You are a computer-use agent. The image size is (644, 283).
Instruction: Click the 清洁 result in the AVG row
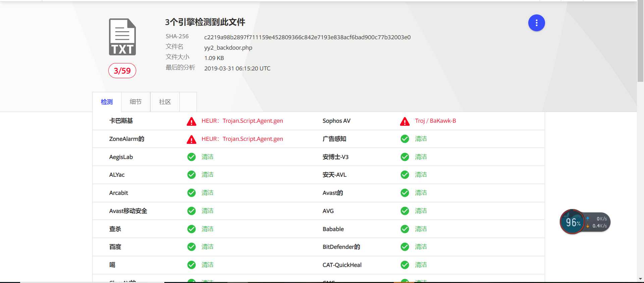(x=421, y=211)
